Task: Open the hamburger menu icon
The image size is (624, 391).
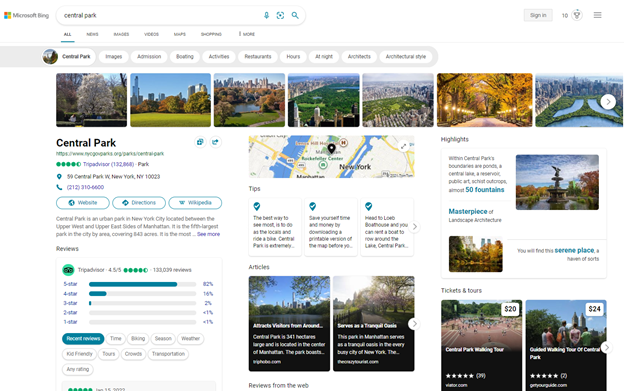Action: click(597, 15)
